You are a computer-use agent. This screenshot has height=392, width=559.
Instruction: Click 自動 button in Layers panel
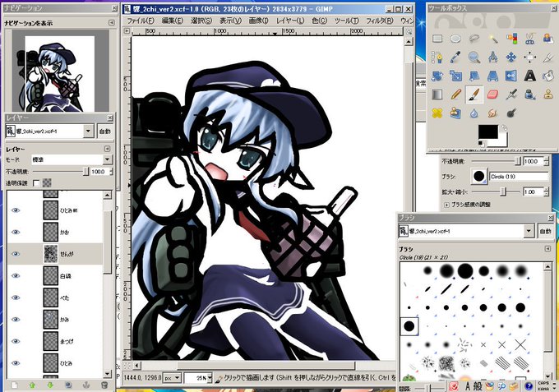click(105, 131)
